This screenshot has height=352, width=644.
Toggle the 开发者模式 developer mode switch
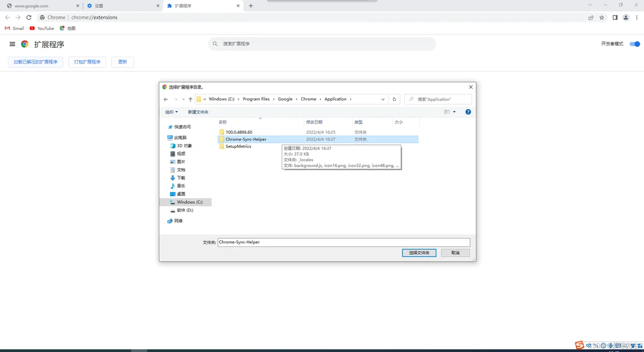(x=635, y=44)
